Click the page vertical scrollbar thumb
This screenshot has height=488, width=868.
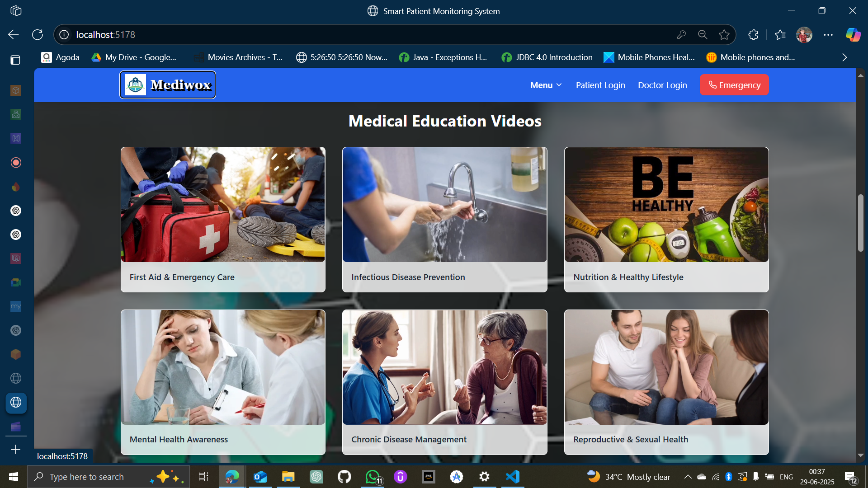click(x=860, y=223)
